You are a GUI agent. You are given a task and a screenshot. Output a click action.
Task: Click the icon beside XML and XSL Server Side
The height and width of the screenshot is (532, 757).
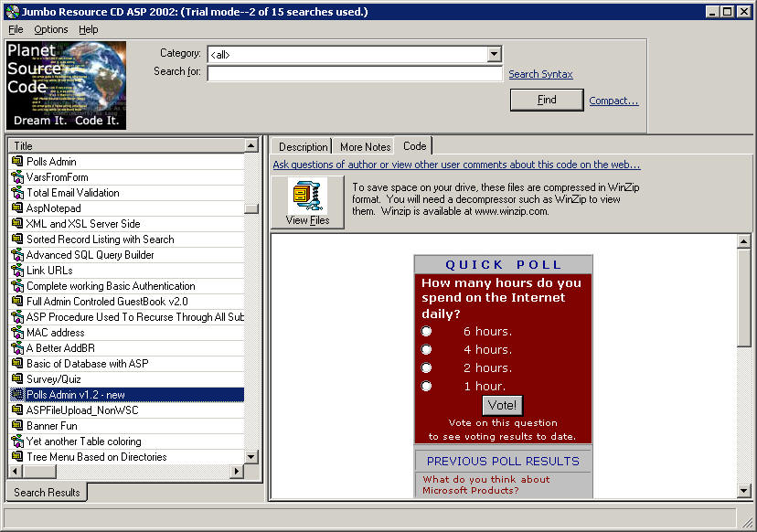(17, 224)
